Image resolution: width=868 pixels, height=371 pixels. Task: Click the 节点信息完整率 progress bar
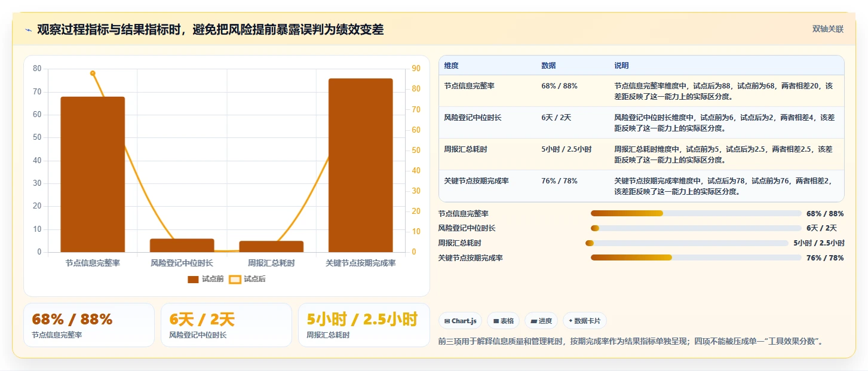pyautogui.click(x=696, y=213)
